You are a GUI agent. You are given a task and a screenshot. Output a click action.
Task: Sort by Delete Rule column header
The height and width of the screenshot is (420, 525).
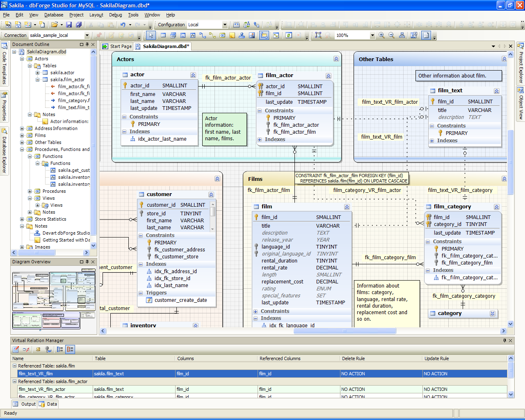(381, 358)
